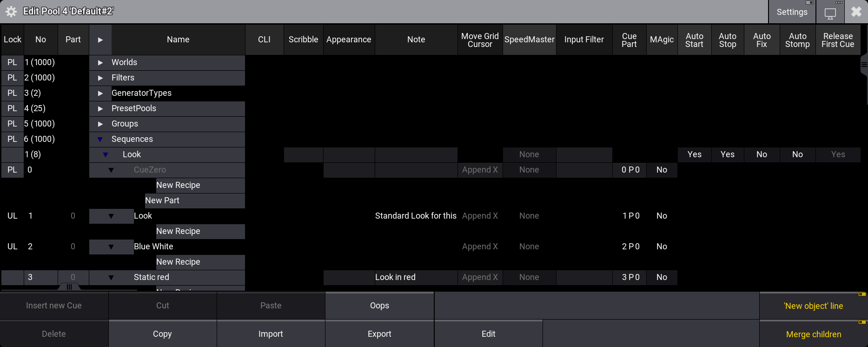Image resolution: width=868 pixels, height=347 pixels.
Task: Collapse the Blue White cue arrow
Action: coord(111,247)
